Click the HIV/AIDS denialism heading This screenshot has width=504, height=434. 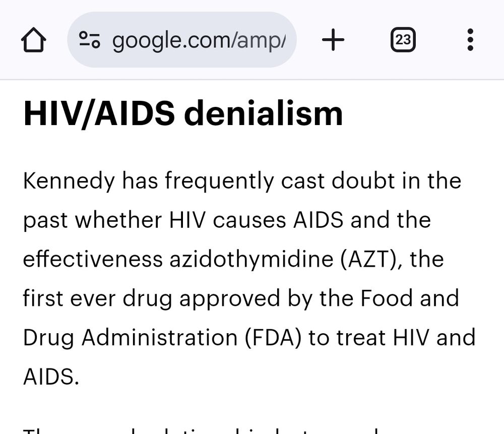tap(183, 113)
